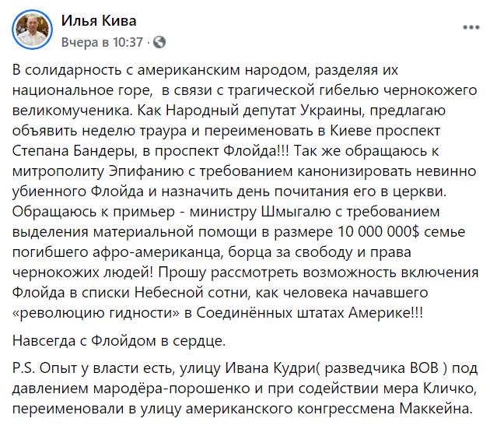
Task: Open Илья Кива's profile picture
Action: point(32,30)
